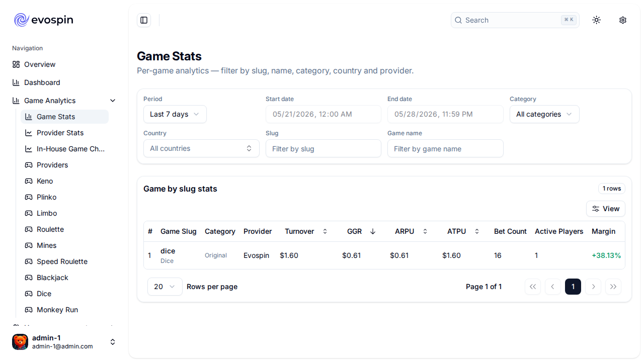This screenshot has height=362, width=644.
Task: Switch theme with the sun icon
Action: (597, 20)
